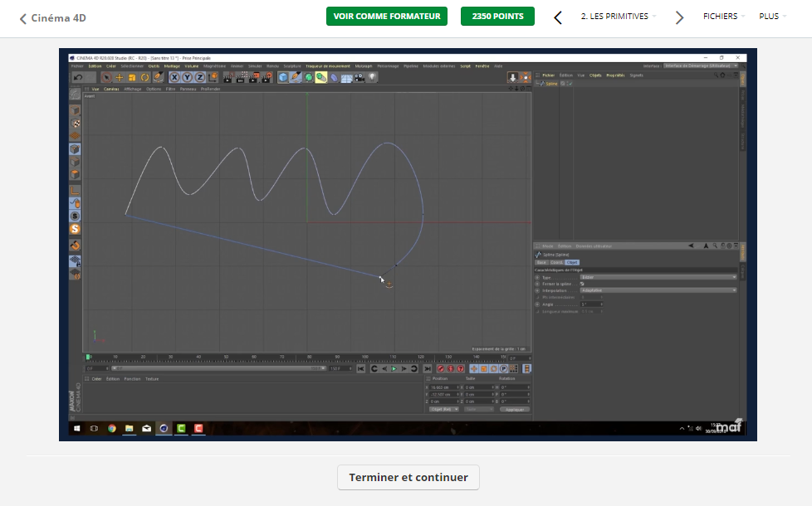This screenshot has height=506, width=812.
Task: Open the Créer menu in Cinema 4D
Action: (110, 66)
